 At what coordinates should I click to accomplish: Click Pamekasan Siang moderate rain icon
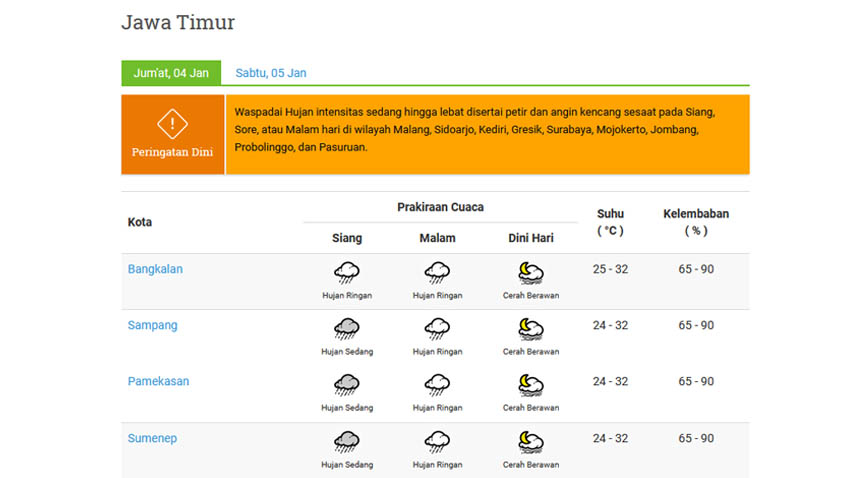click(x=347, y=385)
